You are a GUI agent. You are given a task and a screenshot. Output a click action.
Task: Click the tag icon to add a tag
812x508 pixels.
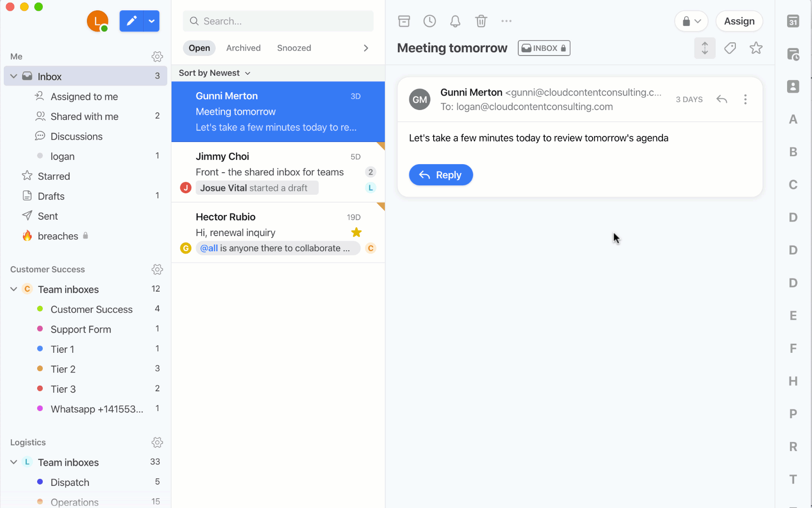point(730,48)
